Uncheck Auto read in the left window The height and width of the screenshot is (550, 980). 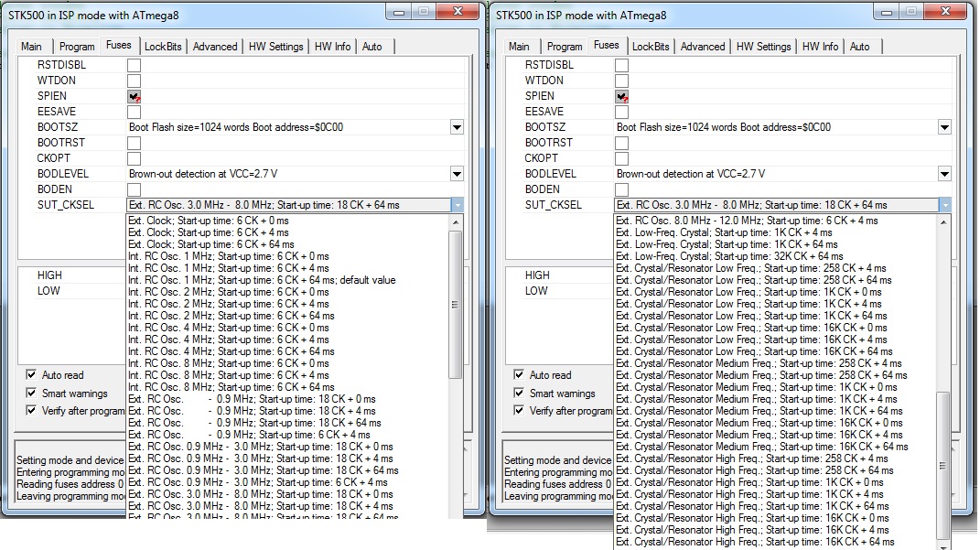point(30,374)
